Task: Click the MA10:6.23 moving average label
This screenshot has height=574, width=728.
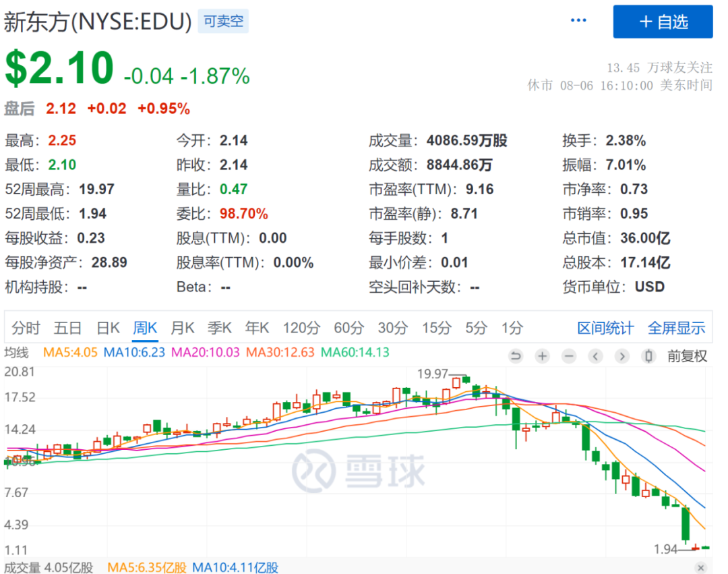Action: [x=134, y=353]
